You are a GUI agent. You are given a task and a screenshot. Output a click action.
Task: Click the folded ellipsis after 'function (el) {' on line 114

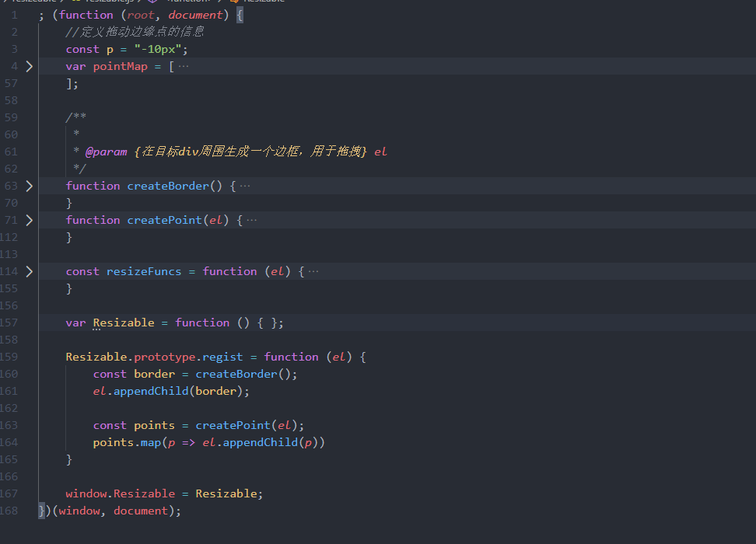(313, 272)
